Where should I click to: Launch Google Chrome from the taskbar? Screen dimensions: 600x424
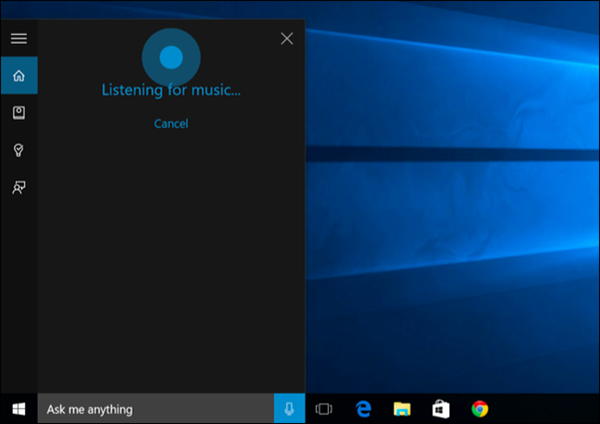pos(480,408)
